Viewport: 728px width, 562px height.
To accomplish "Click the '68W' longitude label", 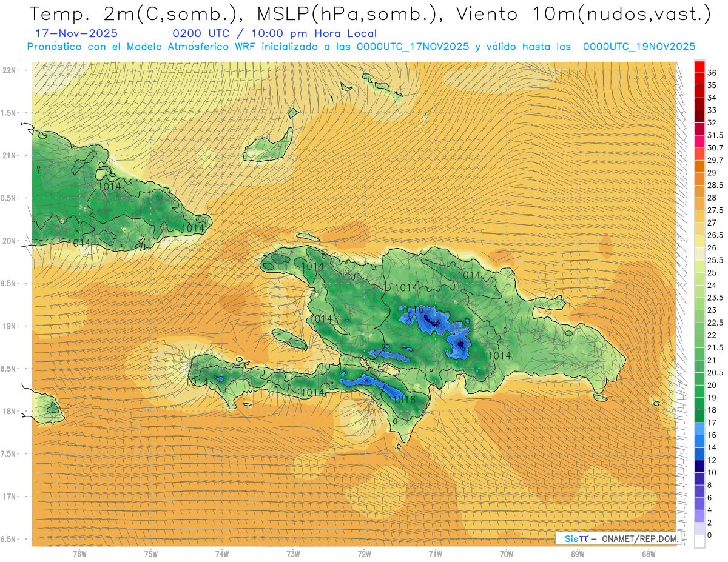I will 649,554.
